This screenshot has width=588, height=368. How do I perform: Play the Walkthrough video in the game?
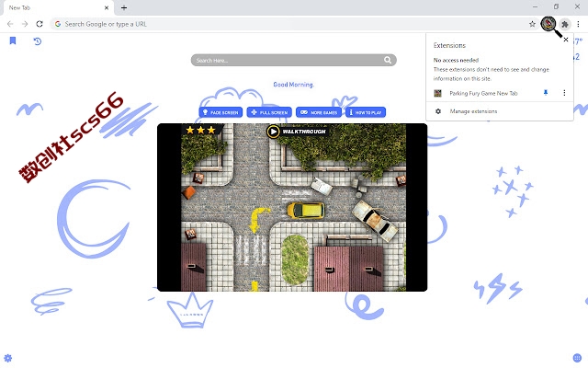coord(296,132)
